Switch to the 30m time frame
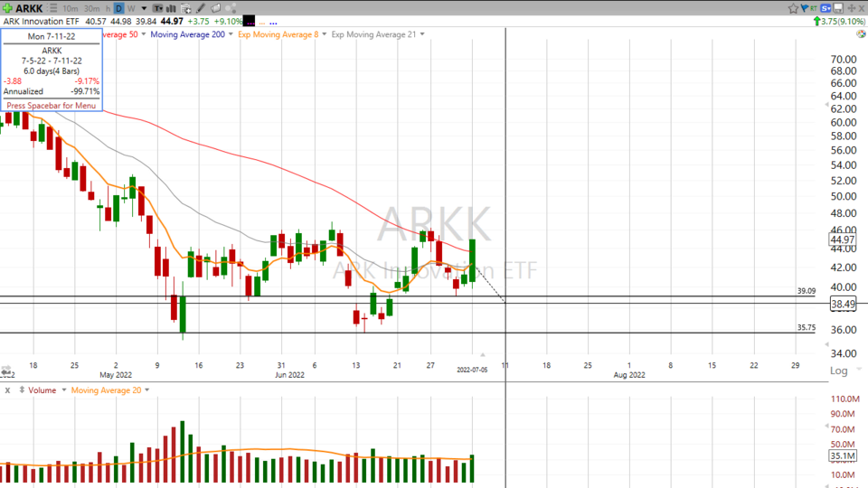 tap(91, 8)
